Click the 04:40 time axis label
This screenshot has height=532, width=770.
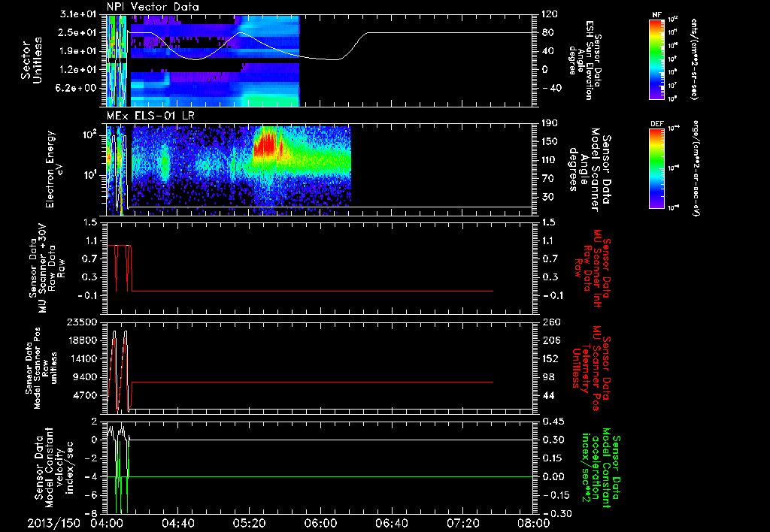177,523
